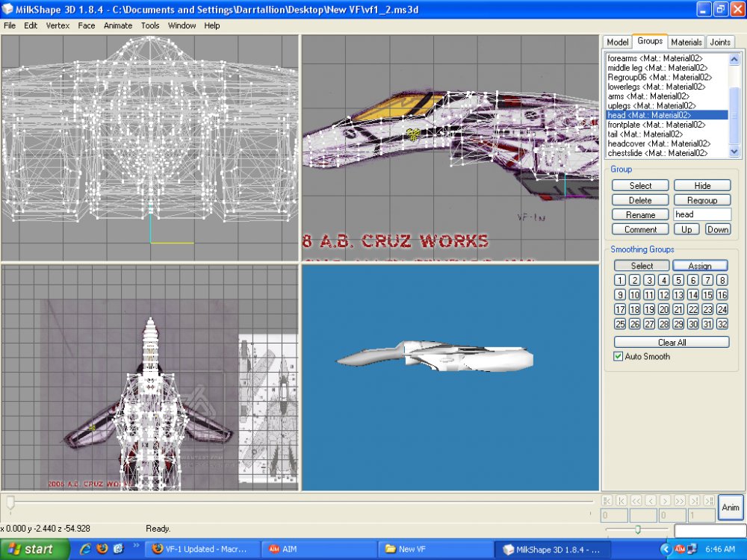Toggle smoothing group 8 button
This screenshot has height=560, width=747.
tap(722, 281)
